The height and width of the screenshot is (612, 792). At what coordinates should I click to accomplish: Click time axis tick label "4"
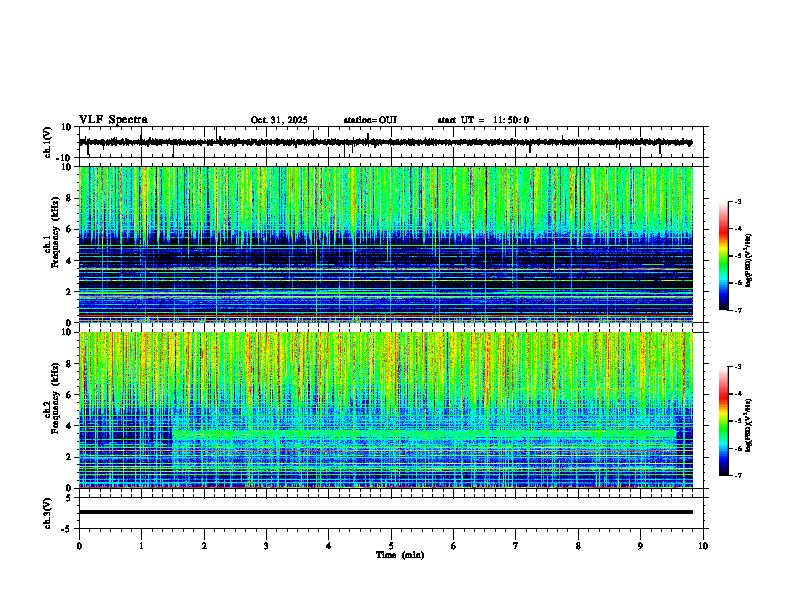328,546
